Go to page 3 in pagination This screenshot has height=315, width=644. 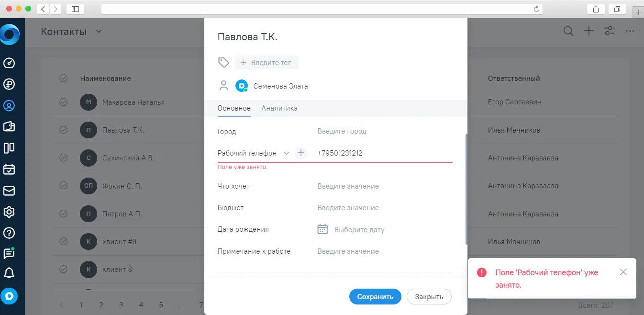click(x=121, y=304)
